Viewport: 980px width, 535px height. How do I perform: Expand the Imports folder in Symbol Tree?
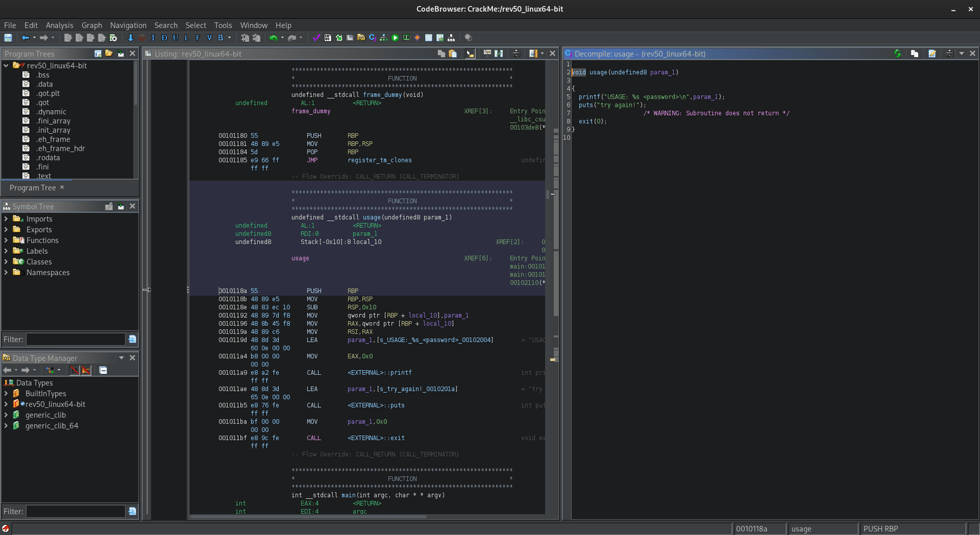[x=6, y=219]
